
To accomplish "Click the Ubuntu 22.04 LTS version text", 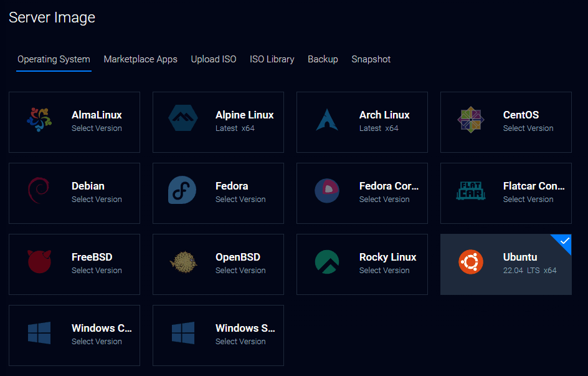I will (x=529, y=271).
